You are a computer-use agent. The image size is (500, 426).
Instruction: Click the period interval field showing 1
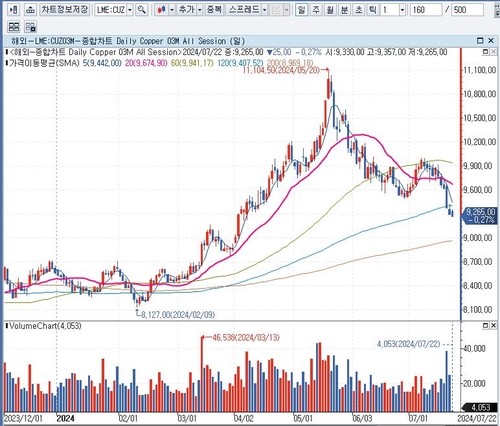point(389,10)
